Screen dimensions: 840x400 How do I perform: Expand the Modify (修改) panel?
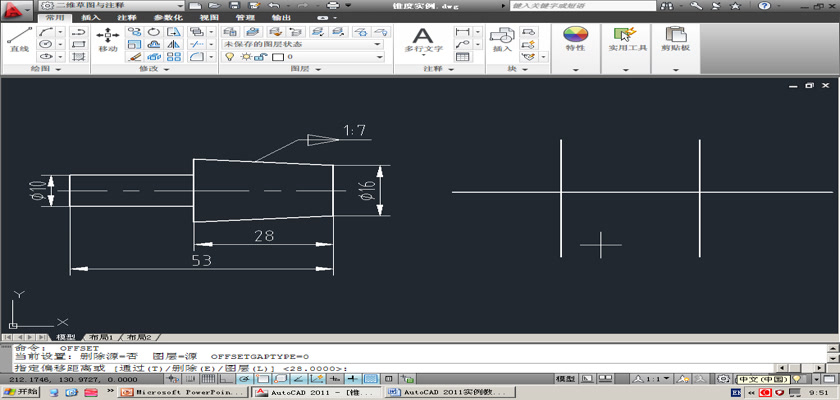point(155,69)
